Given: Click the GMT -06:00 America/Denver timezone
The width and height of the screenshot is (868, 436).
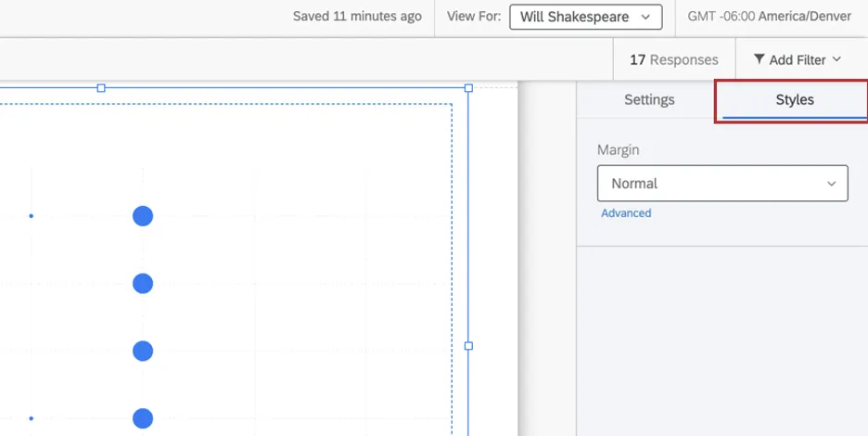Looking at the screenshot, I should point(769,17).
